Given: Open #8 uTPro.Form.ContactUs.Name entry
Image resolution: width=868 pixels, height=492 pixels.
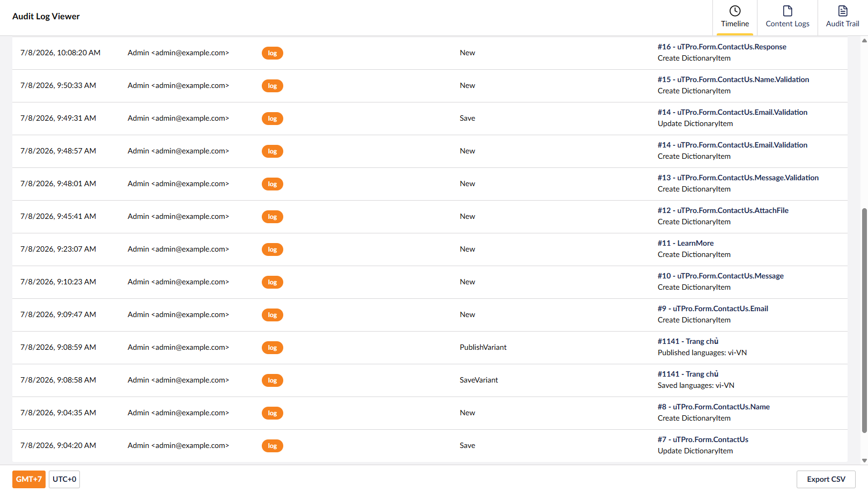Looking at the screenshot, I should (x=713, y=407).
